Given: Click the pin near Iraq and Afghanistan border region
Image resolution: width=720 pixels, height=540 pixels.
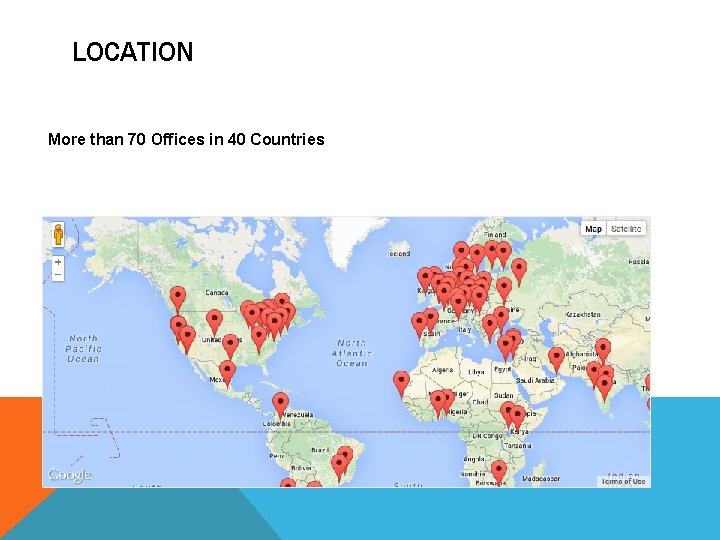Looking at the screenshot, I should coord(556,360).
